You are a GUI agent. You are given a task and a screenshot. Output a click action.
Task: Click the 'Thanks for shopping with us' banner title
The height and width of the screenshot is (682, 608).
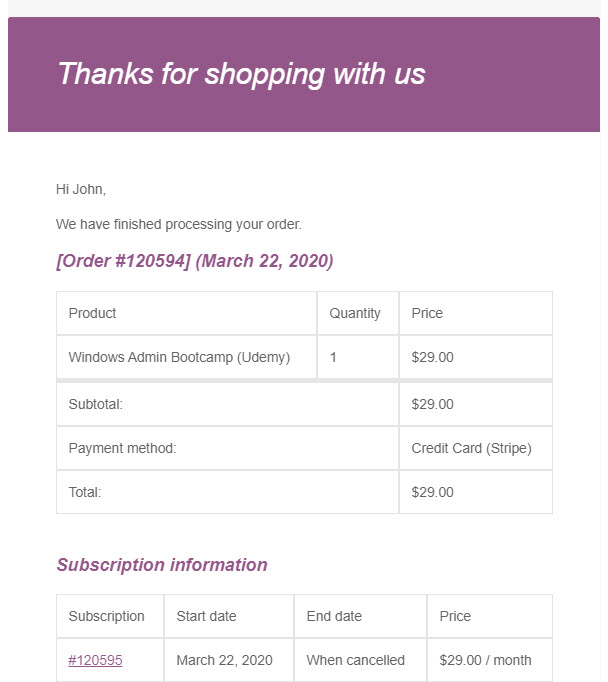click(241, 74)
